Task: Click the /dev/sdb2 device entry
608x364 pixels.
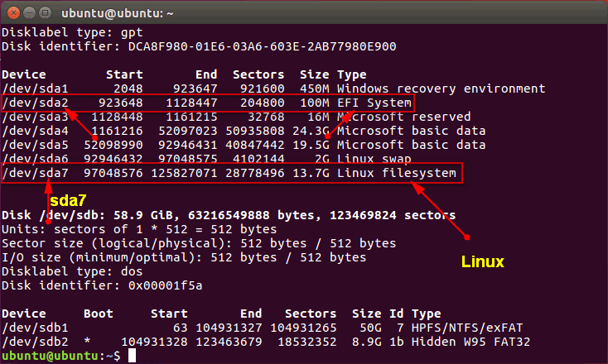Action: (35, 342)
